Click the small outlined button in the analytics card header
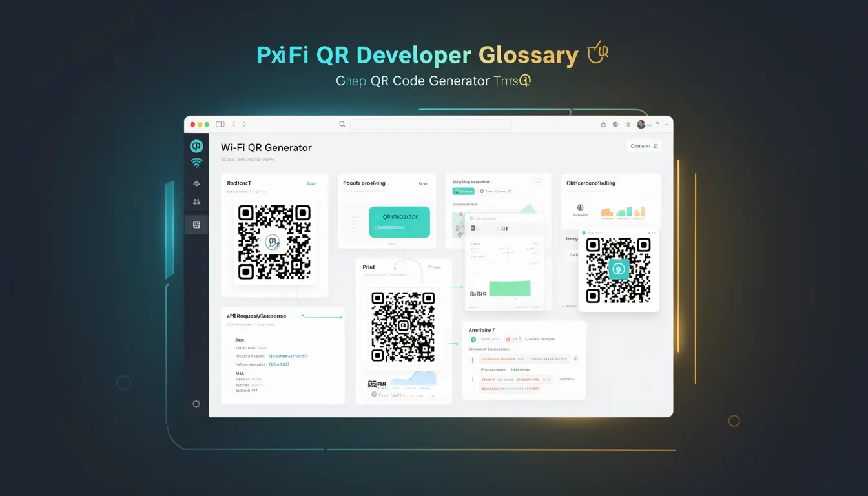 tap(537, 182)
